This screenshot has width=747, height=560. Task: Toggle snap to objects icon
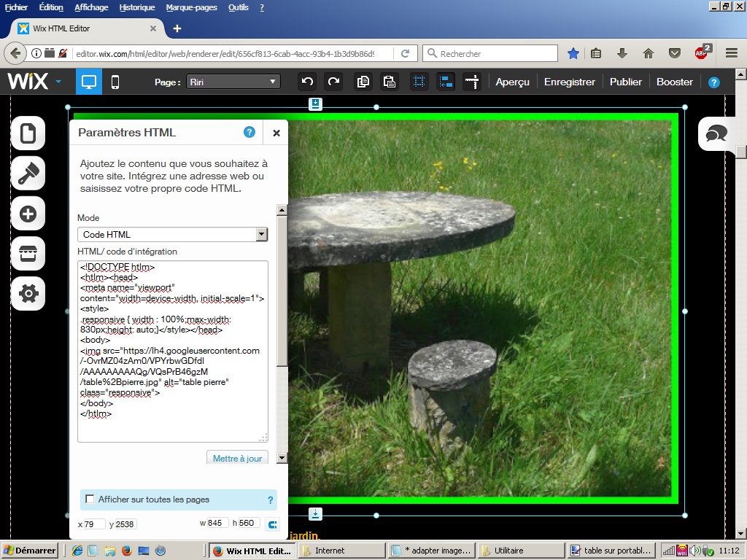446,82
